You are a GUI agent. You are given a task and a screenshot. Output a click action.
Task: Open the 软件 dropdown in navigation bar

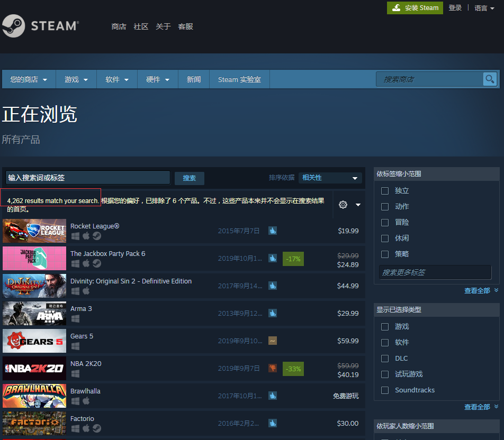tap(117, 79)
